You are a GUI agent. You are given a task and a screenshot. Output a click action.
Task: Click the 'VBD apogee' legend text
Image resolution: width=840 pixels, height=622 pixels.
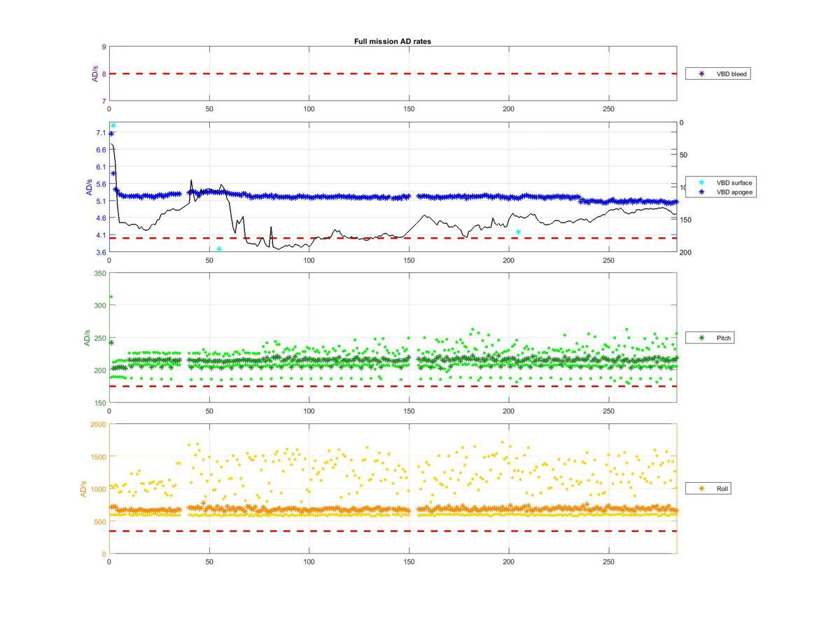point(734,192)
